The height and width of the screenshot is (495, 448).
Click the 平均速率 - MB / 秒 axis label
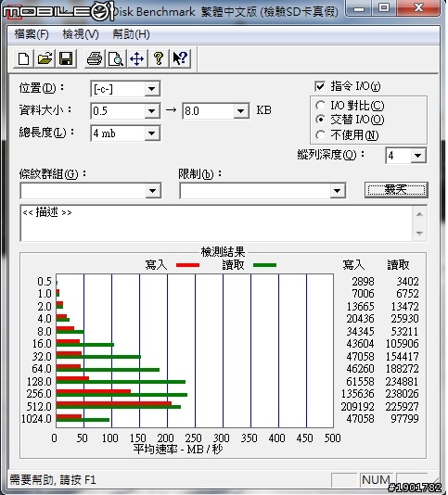[178, 449]
